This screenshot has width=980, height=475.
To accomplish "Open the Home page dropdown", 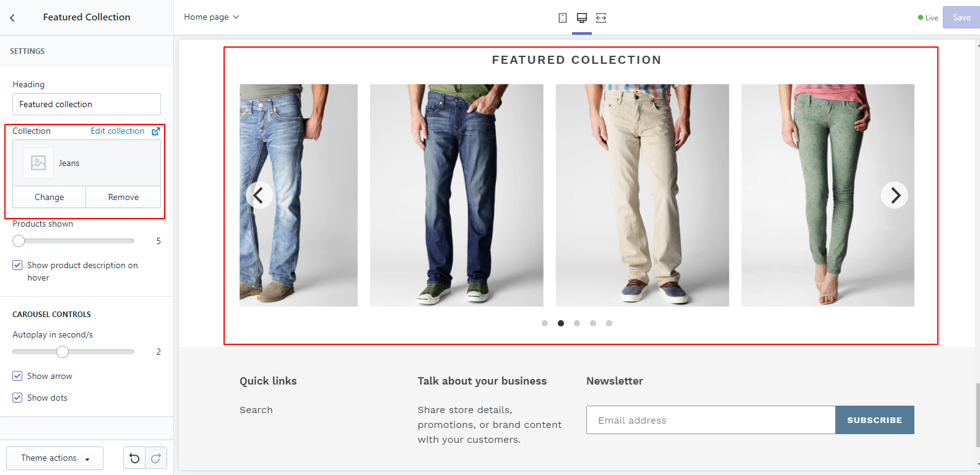I will (211, 17).
